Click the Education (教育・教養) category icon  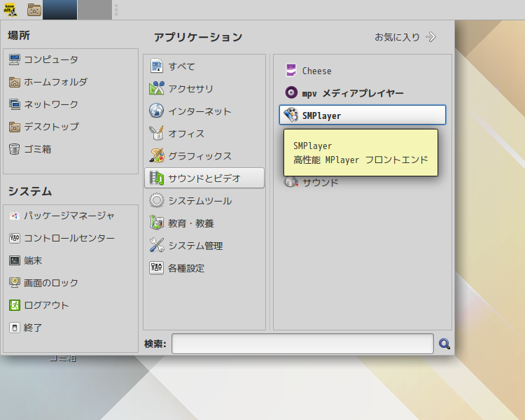tap(156, 223)
